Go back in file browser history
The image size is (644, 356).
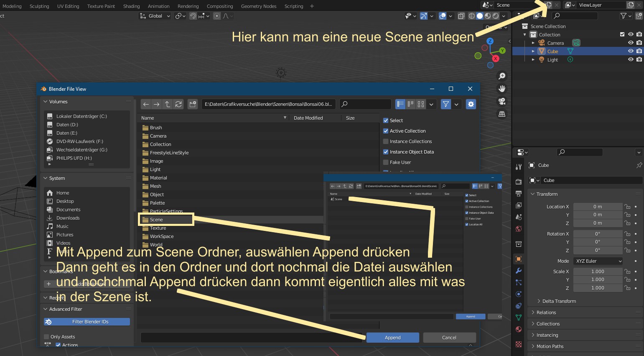click(146, 104)
